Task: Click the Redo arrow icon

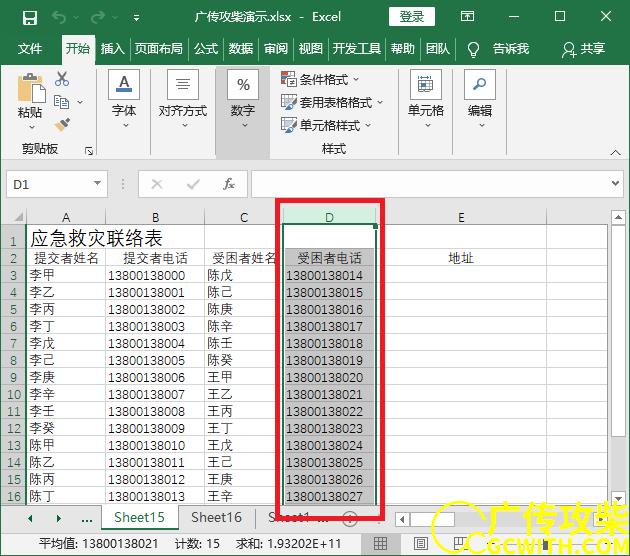Action: point(99,17)
